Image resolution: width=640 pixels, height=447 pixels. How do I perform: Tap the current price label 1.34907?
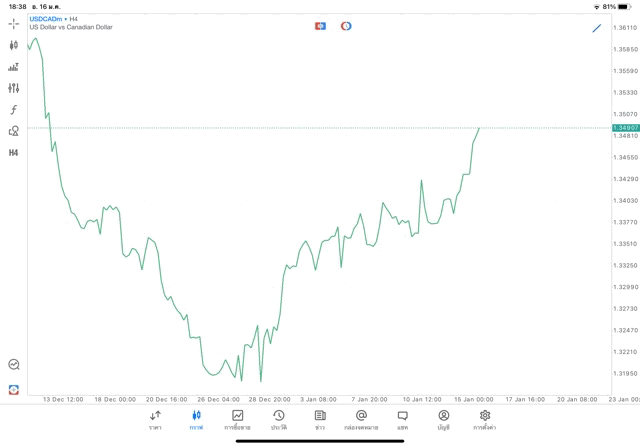[626, 128]
